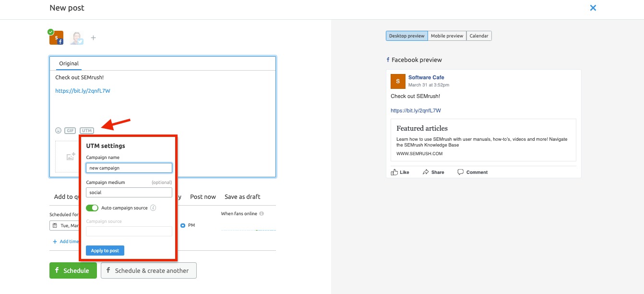Open the bit.ly link in the post editor
The width and height of the screenshot is (644, 294).
tap(83, 91)
